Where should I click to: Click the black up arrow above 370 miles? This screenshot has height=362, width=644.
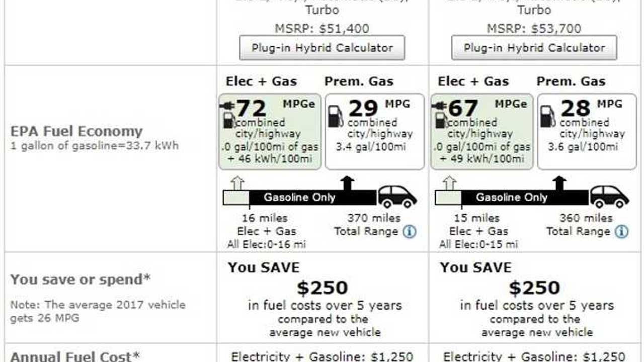tap(347, 183)
